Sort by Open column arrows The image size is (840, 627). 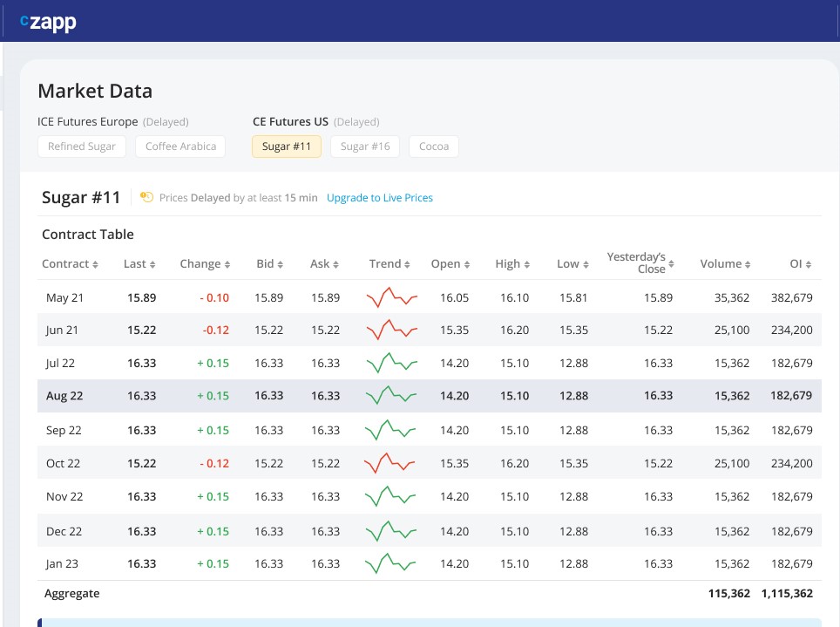tap(467, 264)
